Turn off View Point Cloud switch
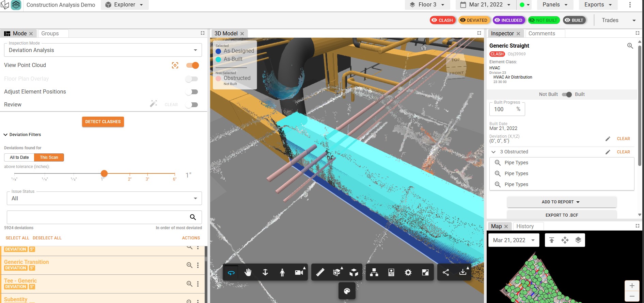This screenshot has width=644, height=303. click(x=192, y=65)
